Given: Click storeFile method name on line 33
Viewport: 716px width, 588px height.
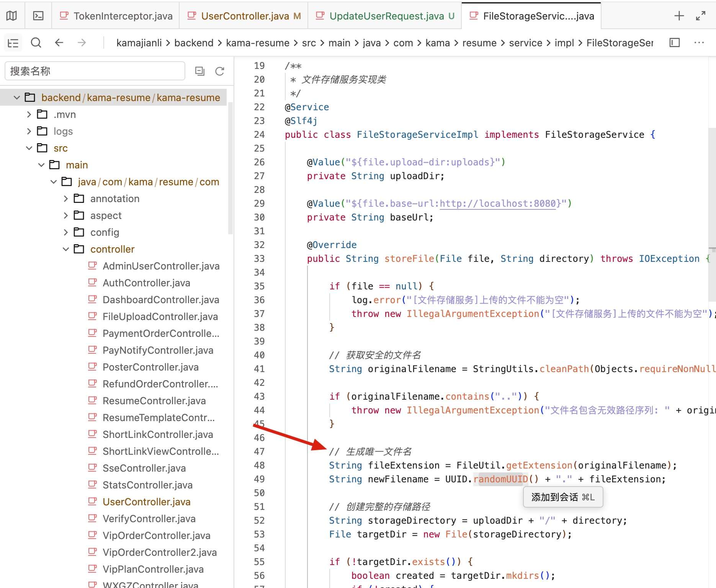Looking at the screenshot, I should click(409, 258).
